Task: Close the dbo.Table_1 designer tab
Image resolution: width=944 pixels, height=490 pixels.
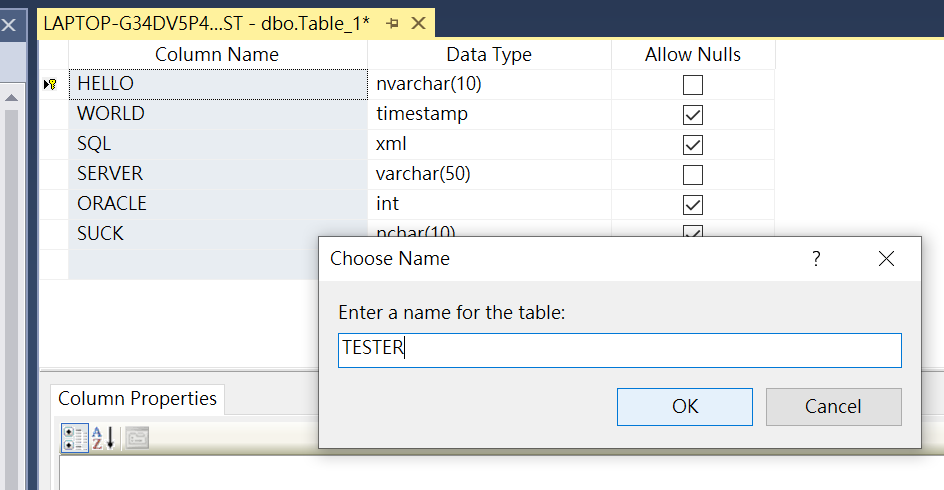Action: (x=418, y=23)
